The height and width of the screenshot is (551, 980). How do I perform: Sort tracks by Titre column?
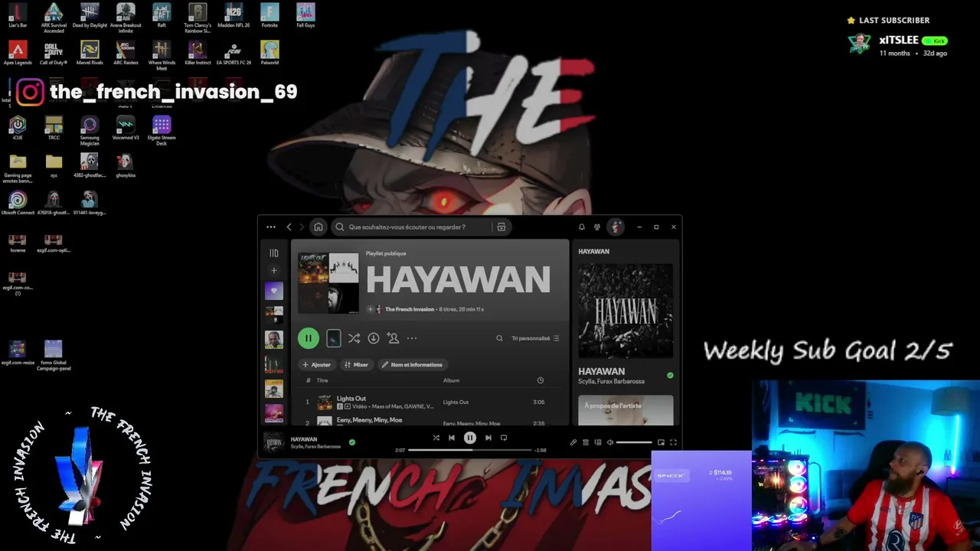[322, 380]
